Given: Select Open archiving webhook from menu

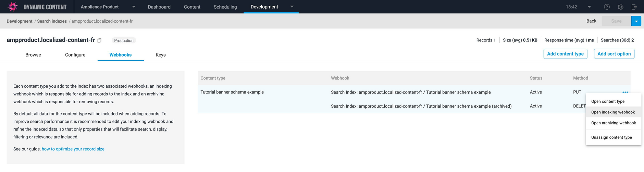Looking at the screenshot, I should pos(613,123).
